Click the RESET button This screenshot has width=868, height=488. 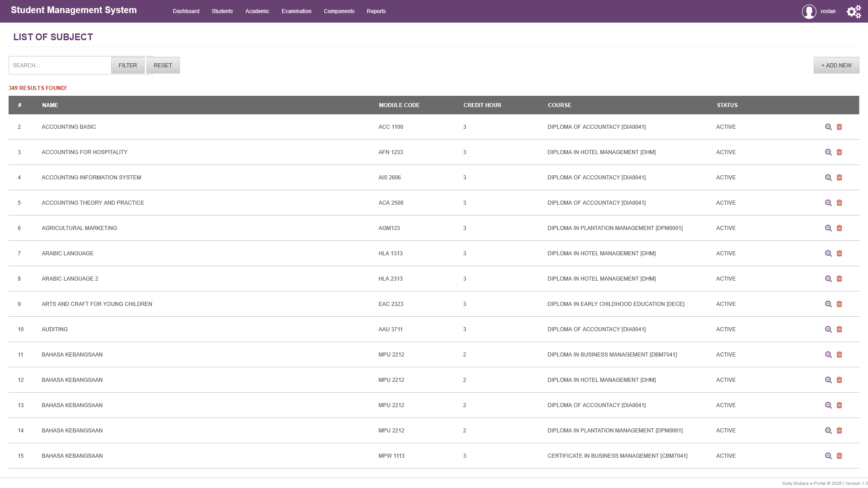click(163, 66)
